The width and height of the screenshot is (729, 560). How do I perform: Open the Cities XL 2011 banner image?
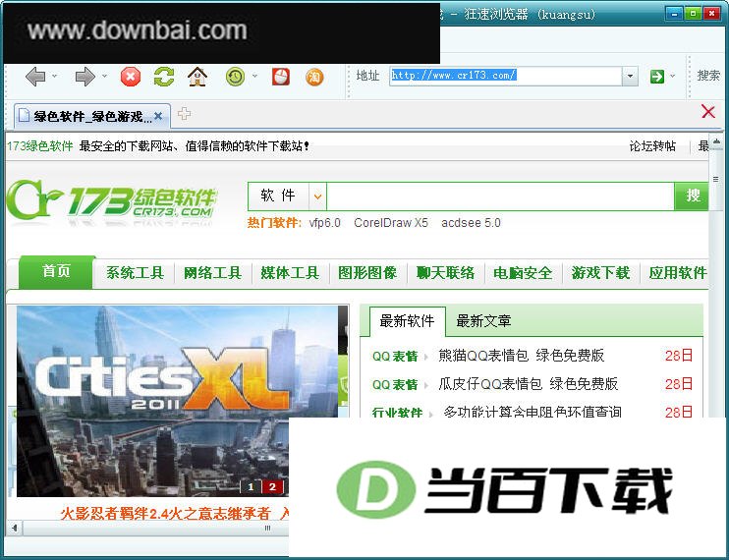177,401
